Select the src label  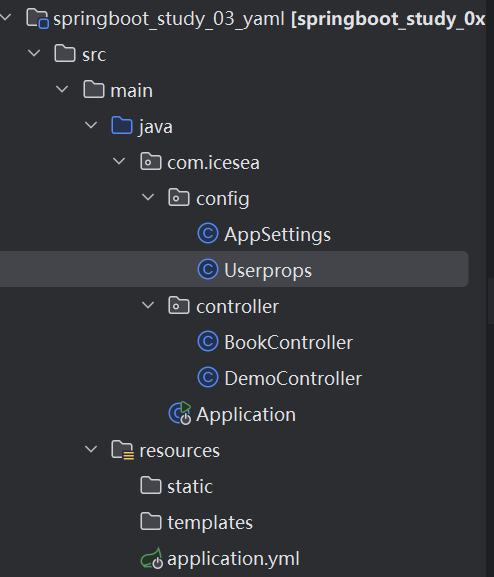pos(94,55)
